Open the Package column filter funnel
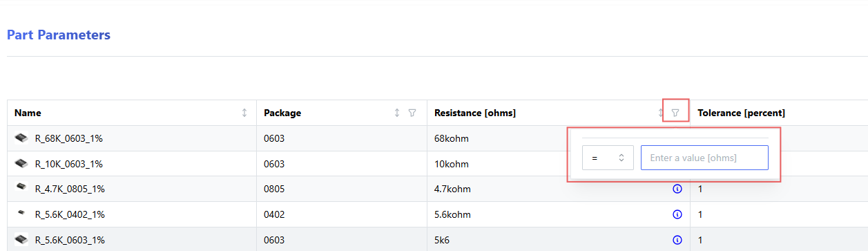The height and width of the screenshot is (251, 868). pyautogui.click(x=412, y=113)
